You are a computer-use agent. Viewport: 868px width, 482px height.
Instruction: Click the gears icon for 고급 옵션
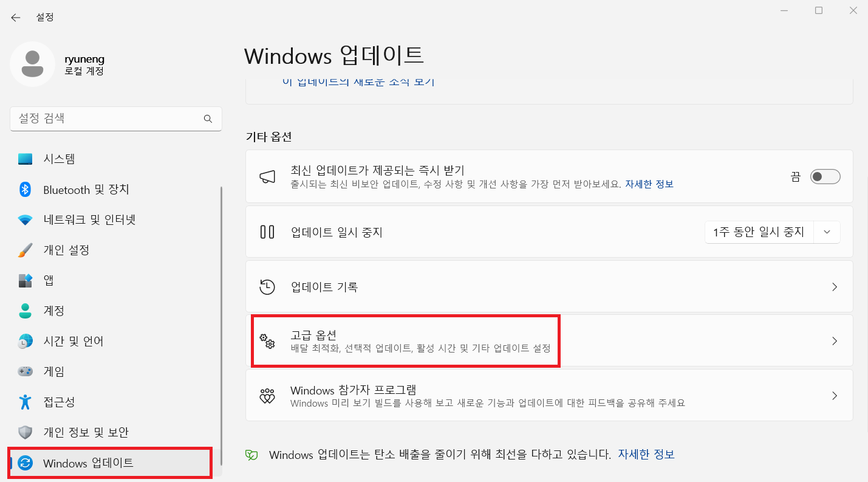point(267,341)
